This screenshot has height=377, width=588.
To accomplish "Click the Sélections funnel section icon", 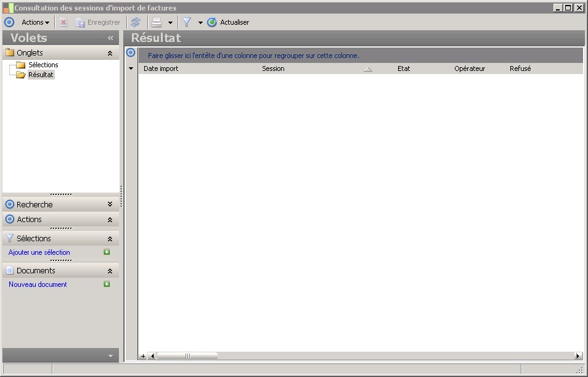I will click(10, 238).
